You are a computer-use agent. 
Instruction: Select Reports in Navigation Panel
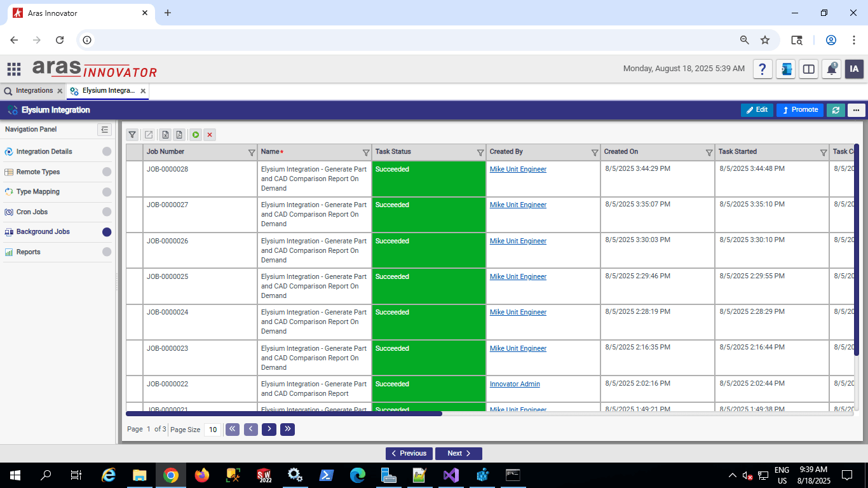click(x=57, y=252)
